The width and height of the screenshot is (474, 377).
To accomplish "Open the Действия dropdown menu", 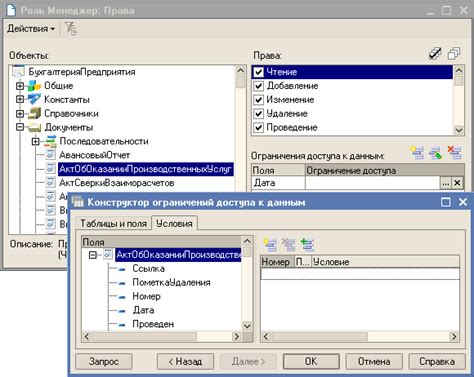I will pos(31,29).
